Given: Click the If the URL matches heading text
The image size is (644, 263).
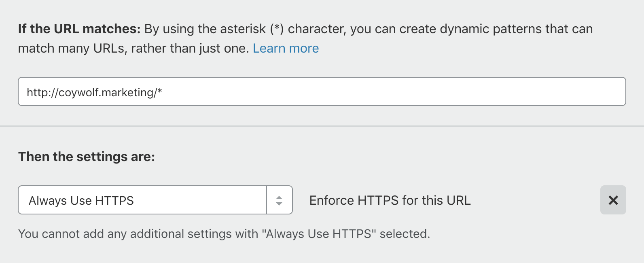Looking at the screenshot, I should click(x=79, y=28).
